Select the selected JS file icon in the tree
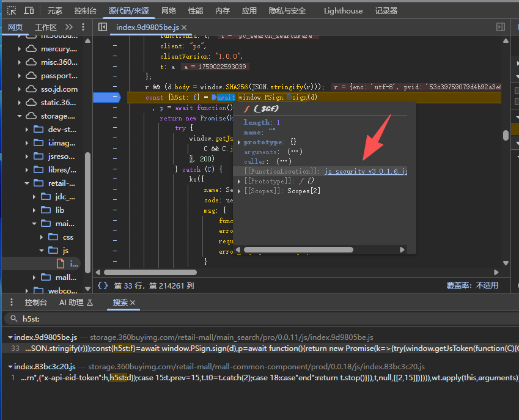The height and width of the screenshot is (420, 519). [x=61, y=263]
